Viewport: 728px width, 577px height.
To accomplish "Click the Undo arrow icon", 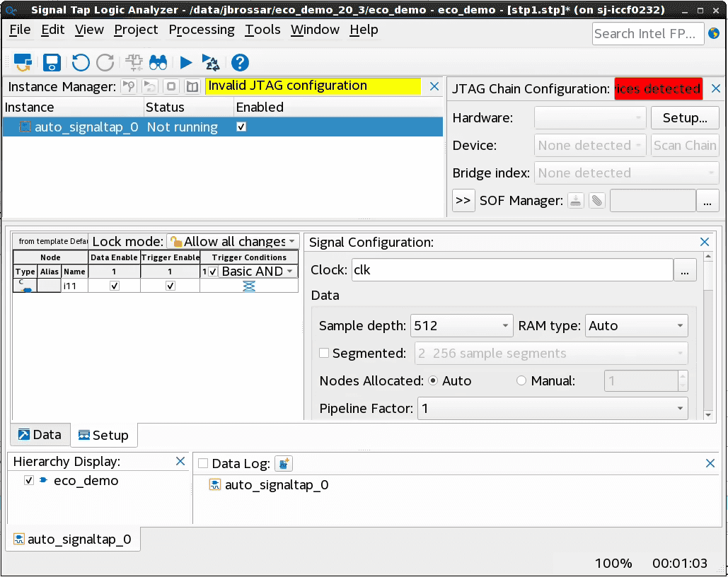I will pyautogui.click(x=81, y=62).
